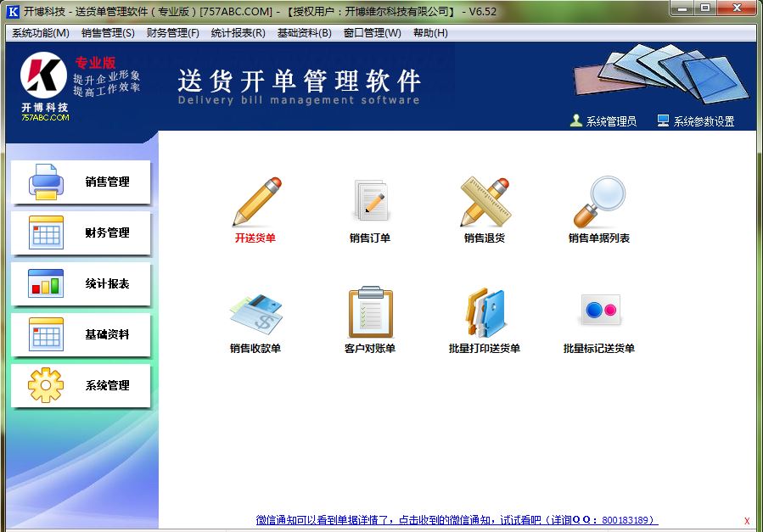The width and height of the screenshot is (763, 532).
Task: Open the 销售单据列表 magnifier icon
Action: pos(599,201)
